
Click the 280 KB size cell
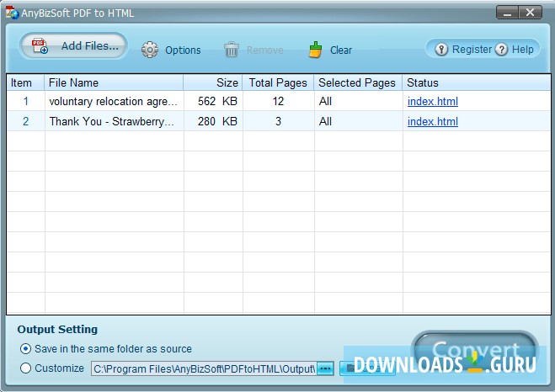pyautogui.click(x=213, y=122)
